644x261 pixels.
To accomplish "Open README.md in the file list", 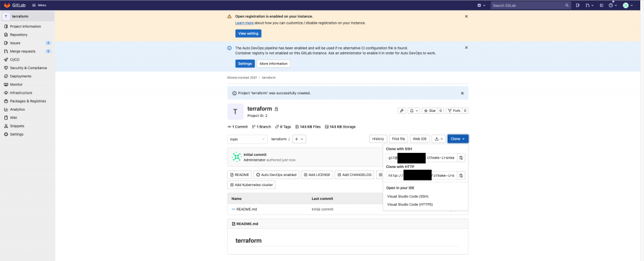I will (x=247, y=209).
